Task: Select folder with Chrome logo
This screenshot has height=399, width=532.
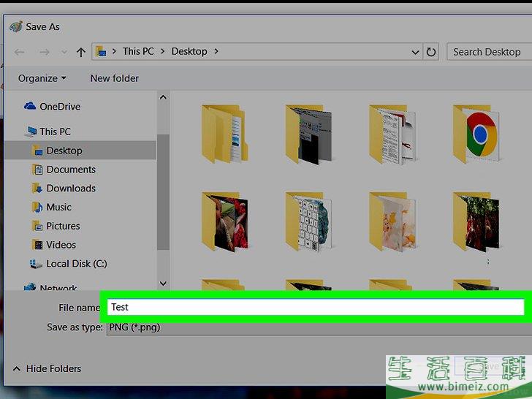Action: click(x=476, y=134)
